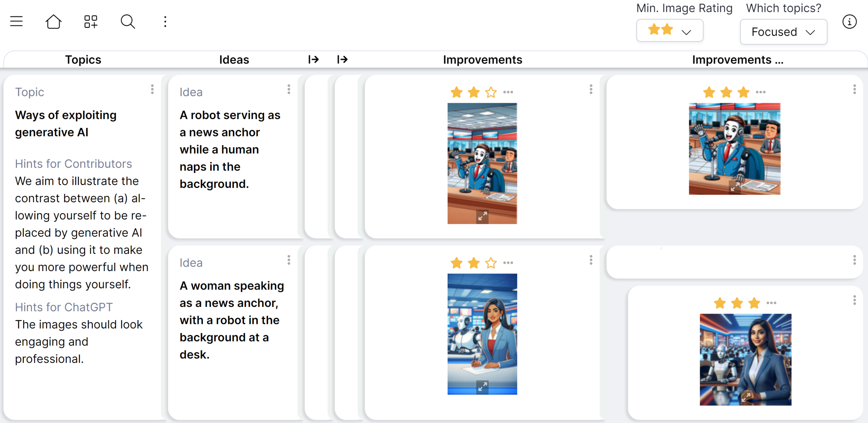The width and height of the screenshot is (868, 423).
Task: Open the hamburger menu
Action: click(16, 22)
